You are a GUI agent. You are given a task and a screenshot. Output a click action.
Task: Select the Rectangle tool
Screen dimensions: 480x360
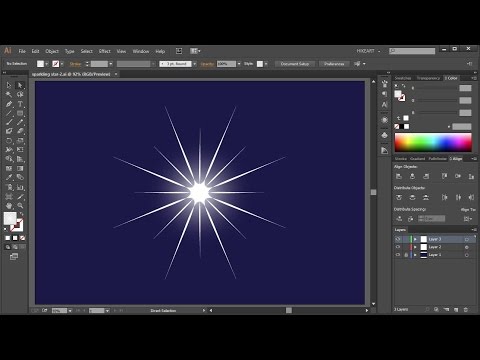20,113
